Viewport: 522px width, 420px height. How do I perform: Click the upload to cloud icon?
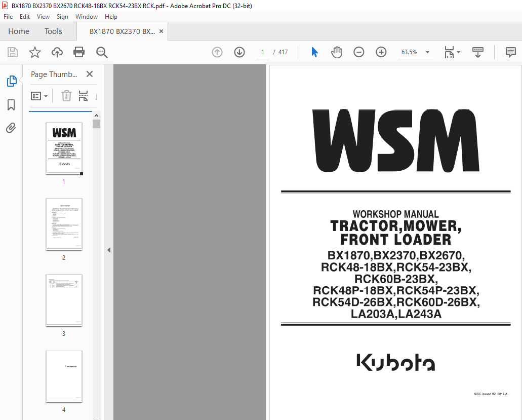click(x=57, y=52)
